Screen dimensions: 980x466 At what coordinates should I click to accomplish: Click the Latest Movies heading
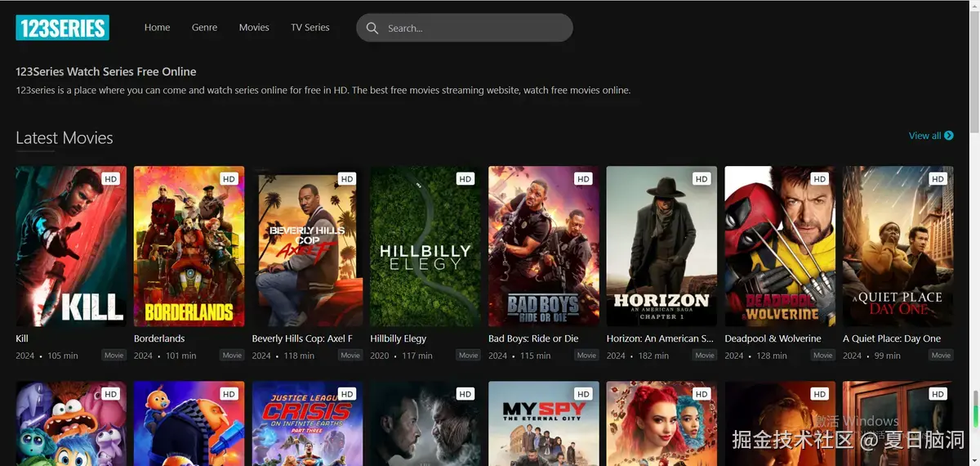(65, 137)
